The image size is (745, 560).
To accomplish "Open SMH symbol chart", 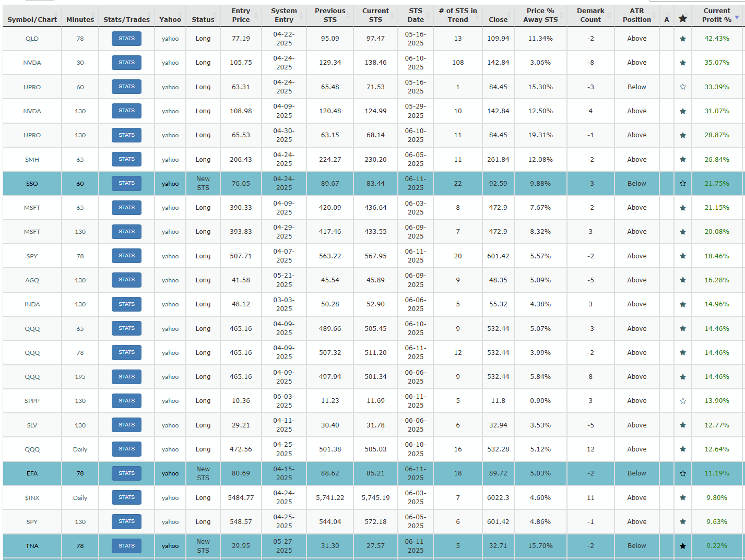I will point(32,160).
